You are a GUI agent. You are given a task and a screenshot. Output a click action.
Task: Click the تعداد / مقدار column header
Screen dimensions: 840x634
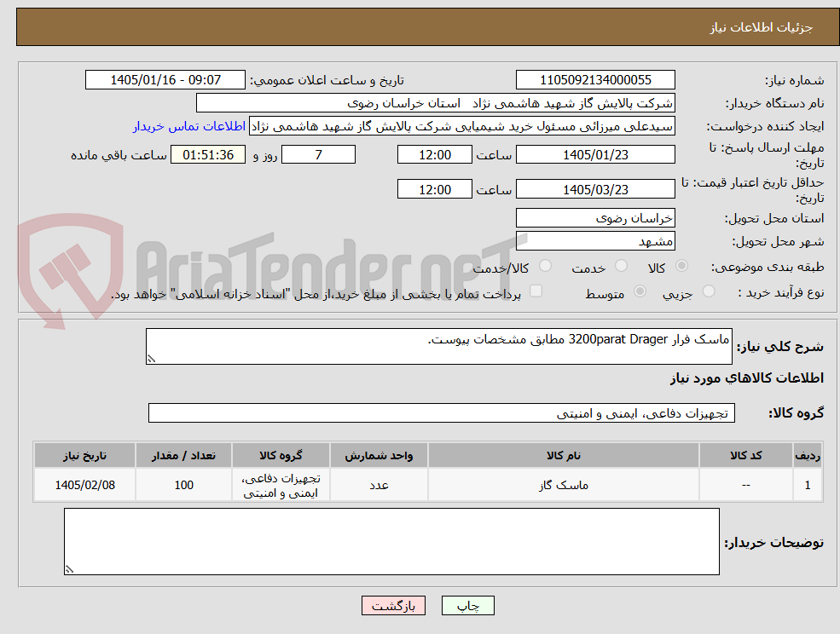[x=183, y=456]
